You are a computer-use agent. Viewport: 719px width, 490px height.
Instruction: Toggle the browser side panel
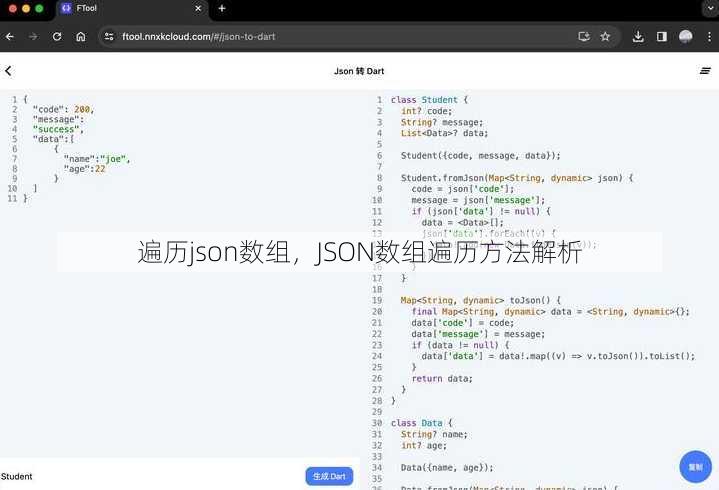point(662,37)
